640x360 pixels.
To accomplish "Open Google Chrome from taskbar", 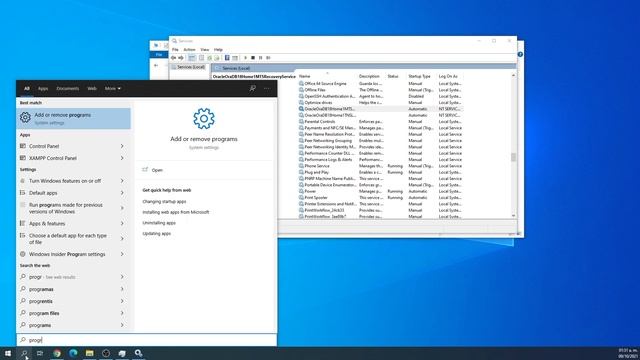I will pyautogui.click(x=57, y=353).
